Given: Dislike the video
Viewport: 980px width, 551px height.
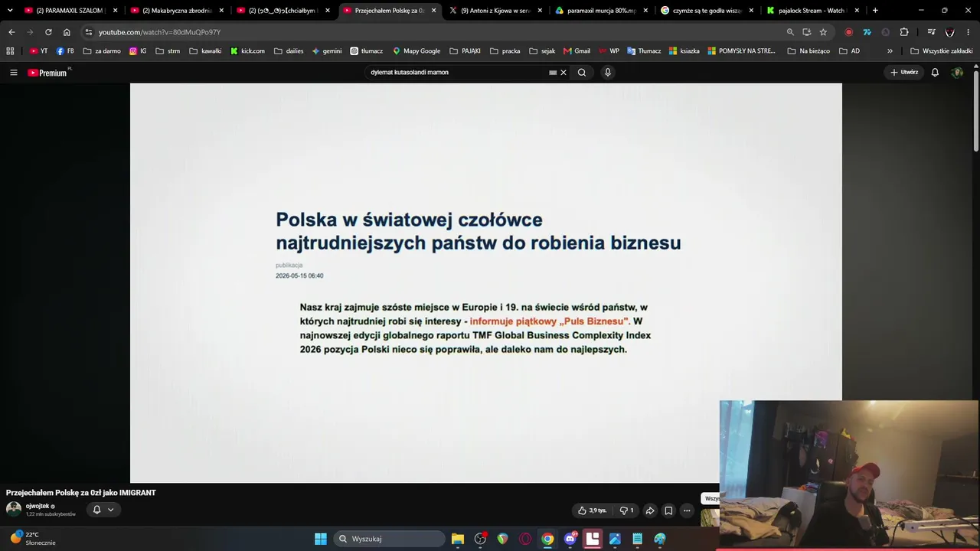Looking at the screenshot, I should point(626,510).
